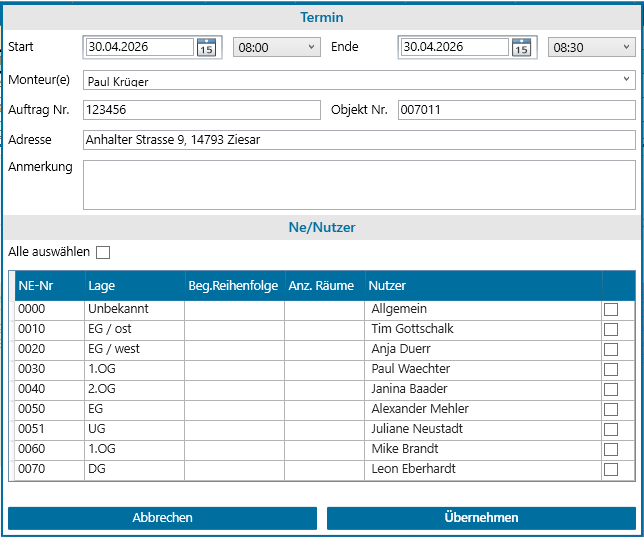Focus the Start date field 30.04.2026
Screen dimensions: 644x537
point(139,47)
